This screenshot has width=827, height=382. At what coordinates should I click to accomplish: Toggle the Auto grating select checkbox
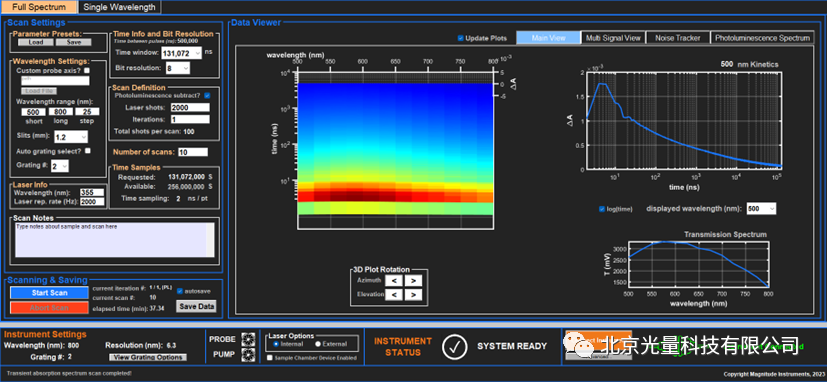pos(88,151)
